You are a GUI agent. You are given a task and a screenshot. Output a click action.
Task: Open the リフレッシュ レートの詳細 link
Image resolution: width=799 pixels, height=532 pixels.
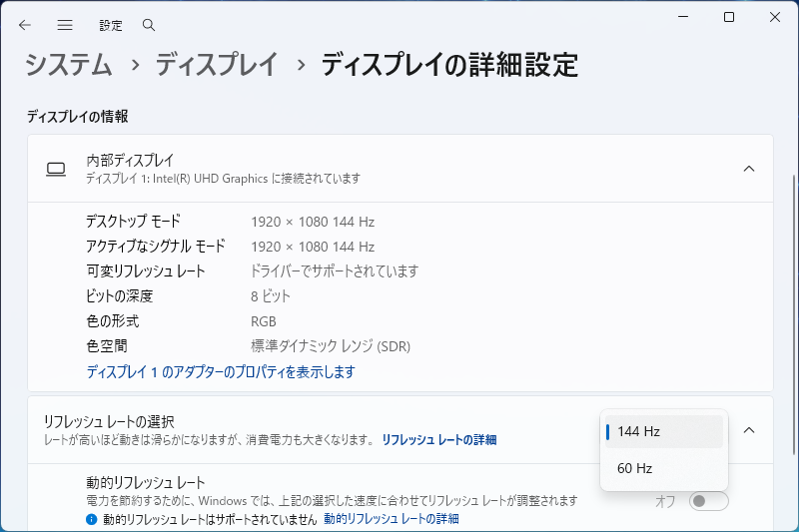tap(439, 440)
